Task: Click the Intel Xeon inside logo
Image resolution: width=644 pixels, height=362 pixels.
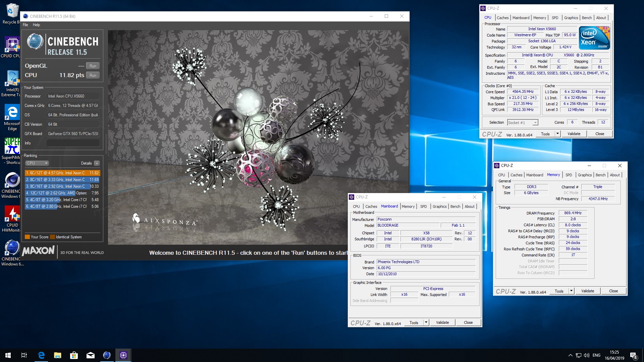Action: [595, 38]
